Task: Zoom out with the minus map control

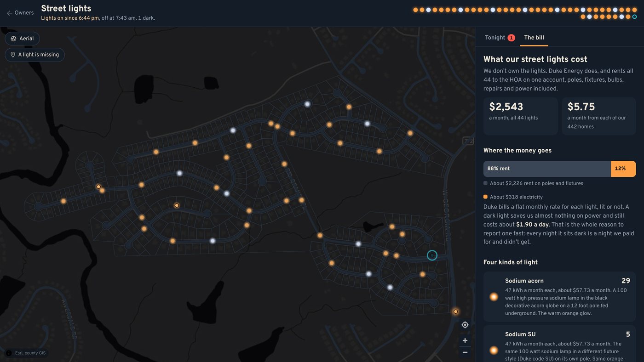Action: (x=465, y=352)
